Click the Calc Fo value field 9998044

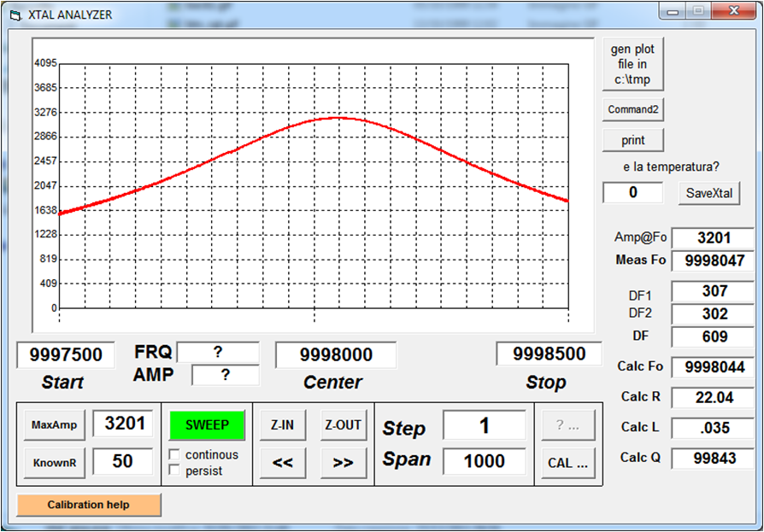(714, 367)
